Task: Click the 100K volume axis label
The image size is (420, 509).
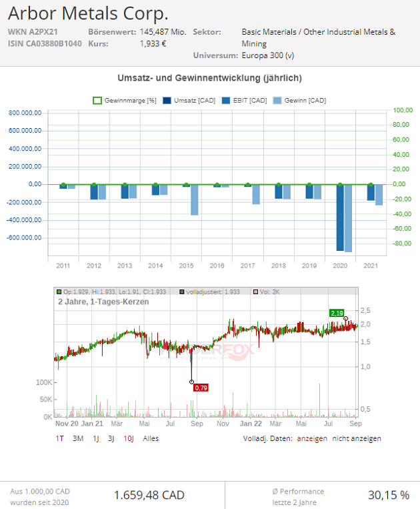Action: (44, 382)
